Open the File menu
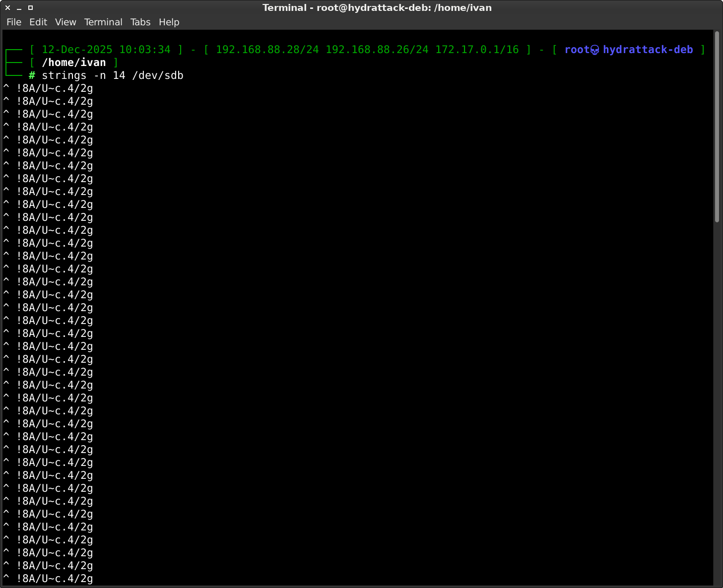The image size is (723, 588). 14,22
